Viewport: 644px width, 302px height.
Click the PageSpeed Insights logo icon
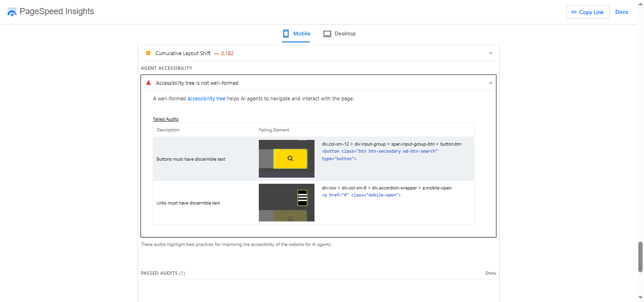tap(12, 12)
